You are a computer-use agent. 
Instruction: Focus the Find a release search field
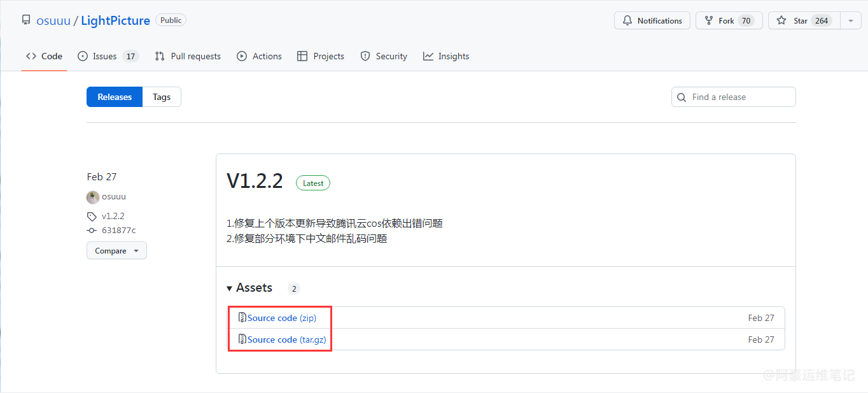(733, 97)
